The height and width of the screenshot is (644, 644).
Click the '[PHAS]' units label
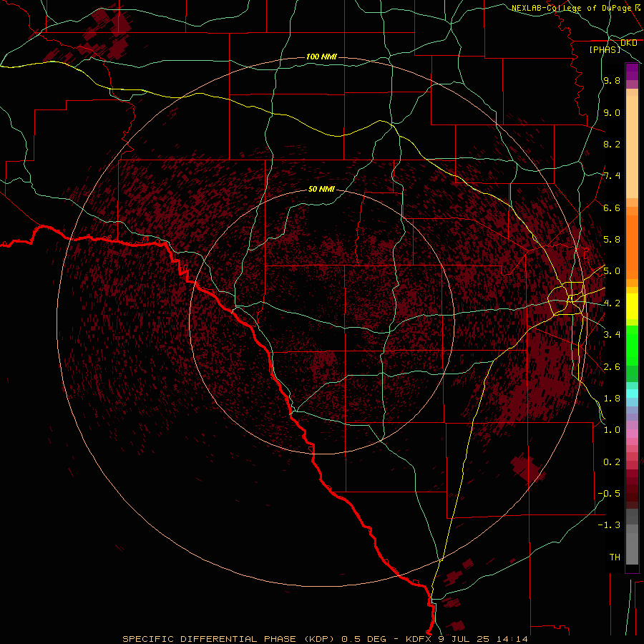click(x=605, y=49)
